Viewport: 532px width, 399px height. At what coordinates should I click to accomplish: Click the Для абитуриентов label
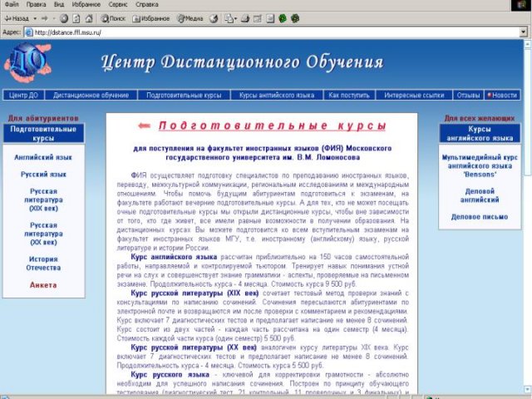[43, 118]
